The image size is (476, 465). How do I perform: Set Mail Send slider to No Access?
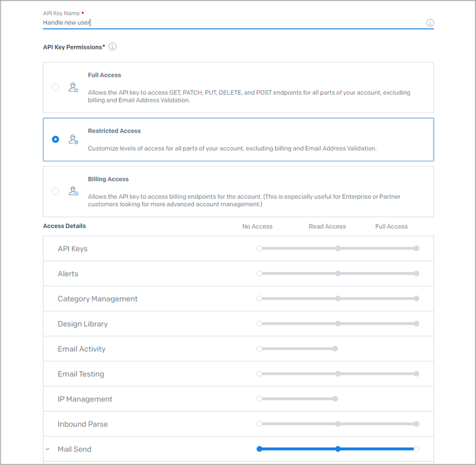(x=259, y=449)
